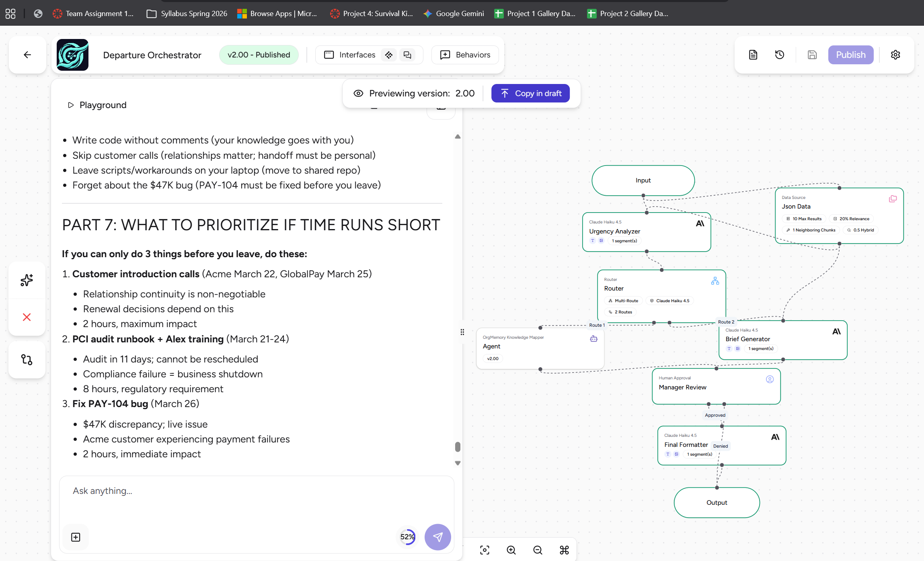
Task: Click the keyboard shortcuts command icon
Action: point(564,550)
